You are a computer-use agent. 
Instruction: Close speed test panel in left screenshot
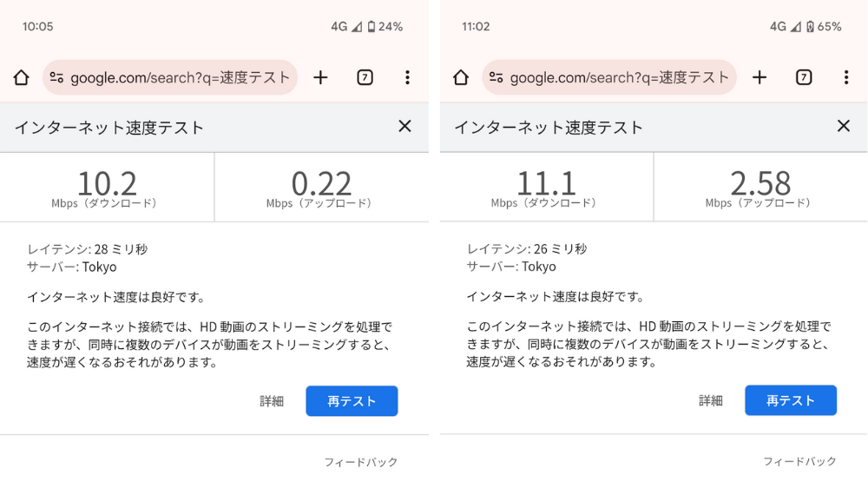[x=404, y=126]
